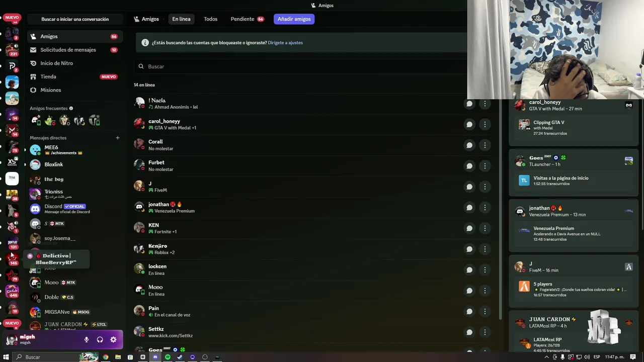
Task: Open soyJosema__ direct message
Action: coord(74,238)
